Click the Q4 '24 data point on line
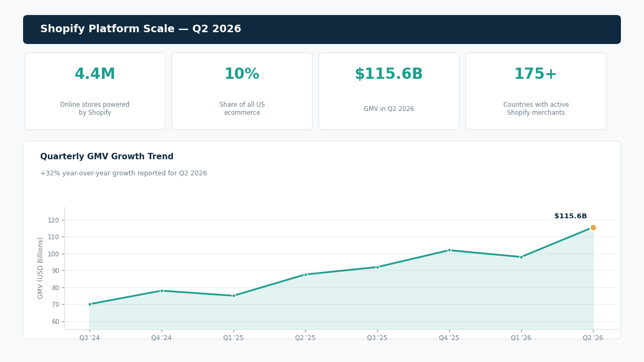The image size is (644, 362). 162,291
